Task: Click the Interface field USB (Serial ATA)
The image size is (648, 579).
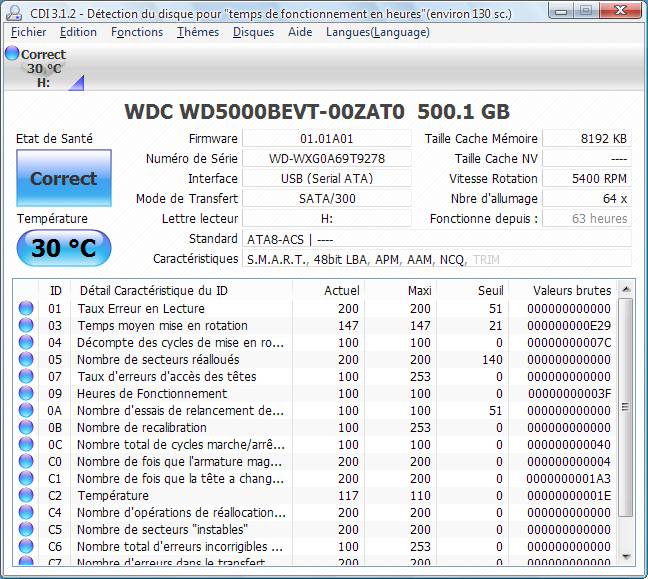Action: point(326,178)
